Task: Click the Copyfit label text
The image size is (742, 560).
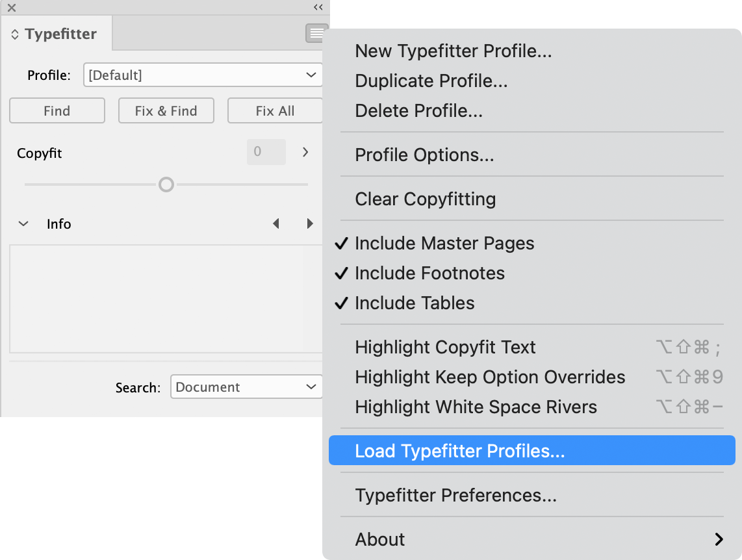Action: point(39,153)
